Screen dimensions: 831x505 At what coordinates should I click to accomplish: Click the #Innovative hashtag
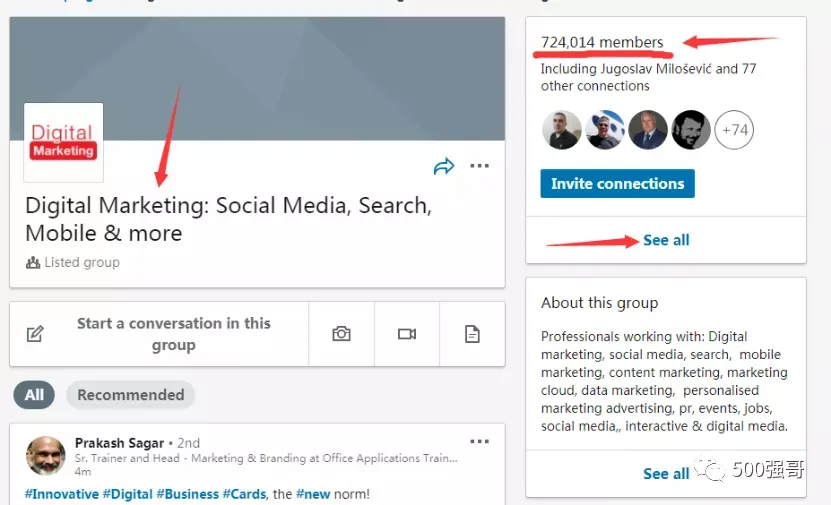[61, 494]
